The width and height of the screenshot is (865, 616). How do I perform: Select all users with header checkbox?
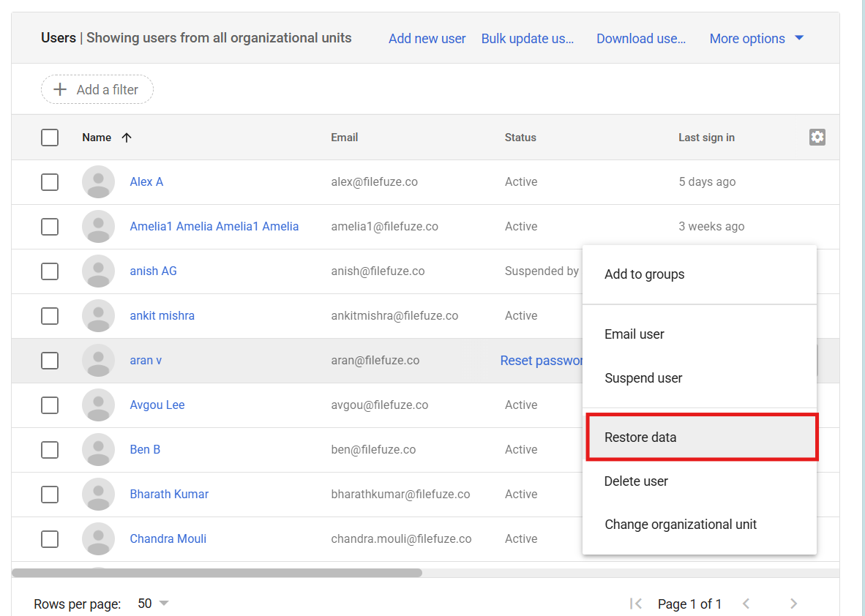pyautogui.click(x=50, y=138)
